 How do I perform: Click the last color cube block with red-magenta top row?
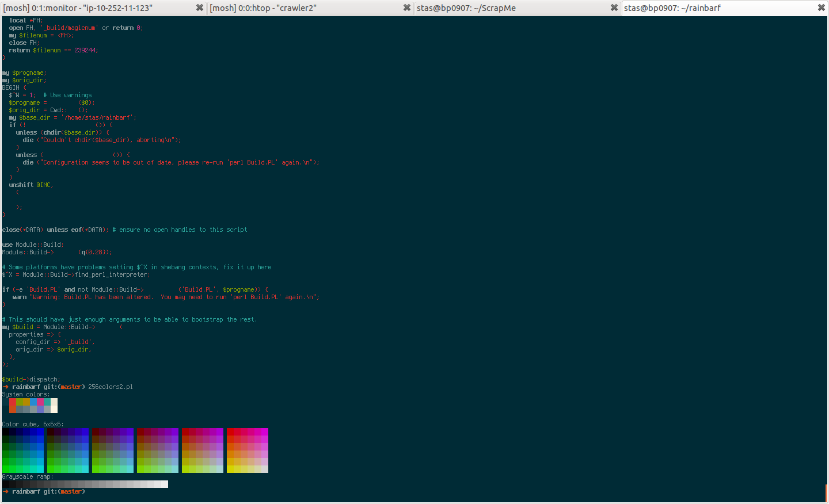click(248, 450)
